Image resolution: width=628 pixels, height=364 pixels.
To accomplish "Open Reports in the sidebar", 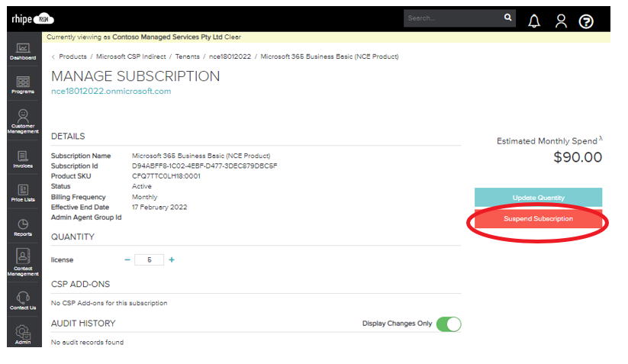I will point(23,227).
